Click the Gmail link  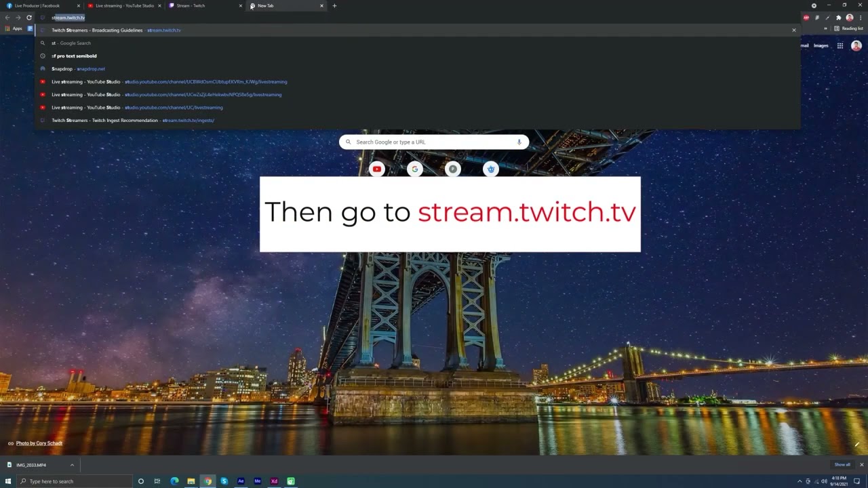coord(804,45)
